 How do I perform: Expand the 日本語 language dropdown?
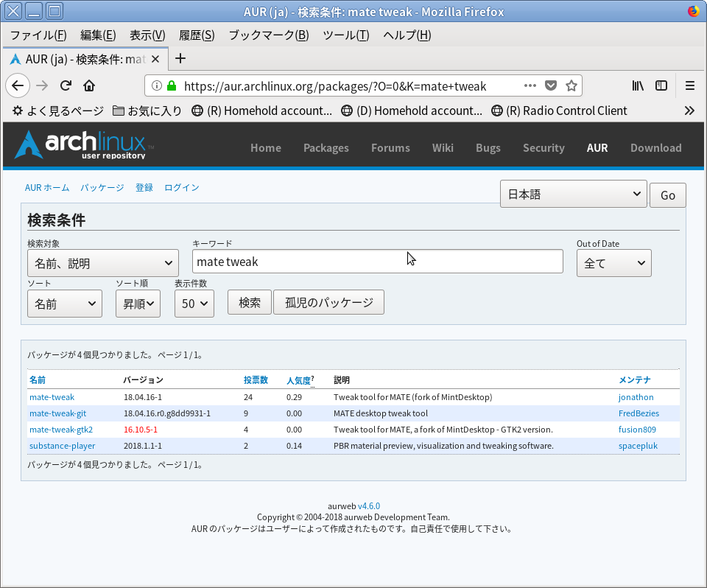point(574,194)
